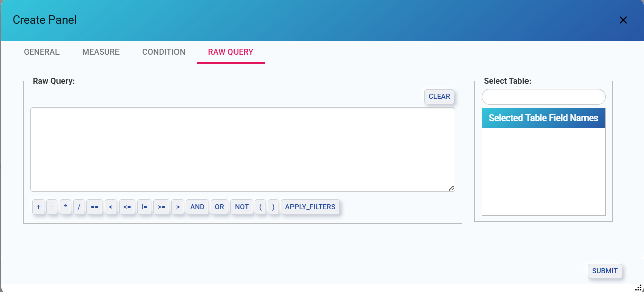Add the less-than-or-equal operator
Image resolution: width=644 pixels, height=292 pixels.
tap(127, 207)
